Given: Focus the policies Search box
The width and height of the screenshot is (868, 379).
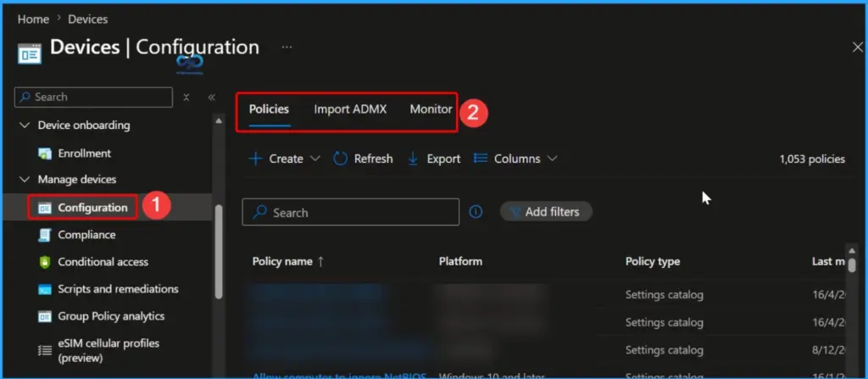Looking at the screenshot, I should click(350, 212).
